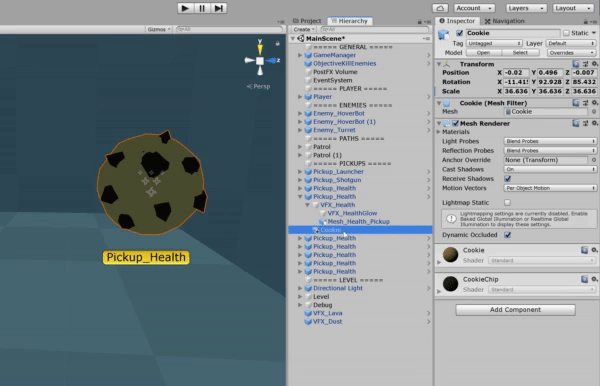Image resolution: width=600 pixels, height=386 pixels.
Task: Expand the Materials section
Action: pyautogui.click(x=439, y=132)
